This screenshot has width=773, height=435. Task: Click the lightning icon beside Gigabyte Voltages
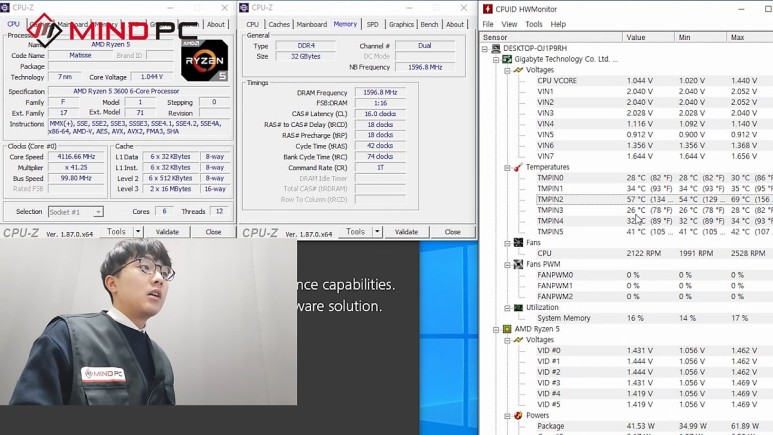point(518,70)
